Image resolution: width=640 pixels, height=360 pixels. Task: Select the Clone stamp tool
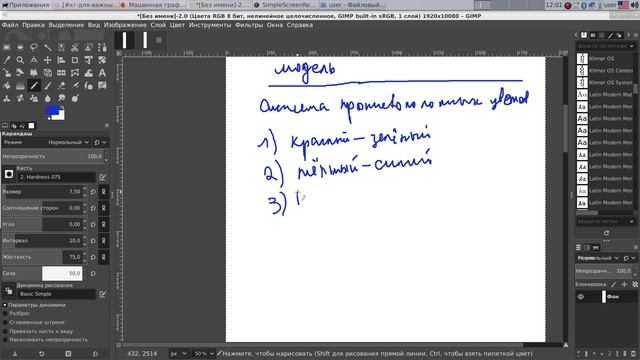[x=7, y=98]
